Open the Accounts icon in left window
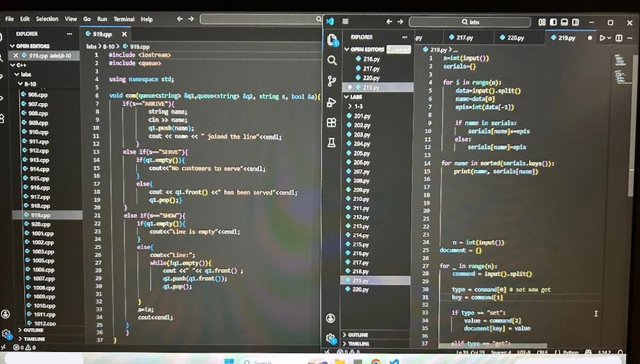Viewport: 640px width, 364px height. pos(5,314)
